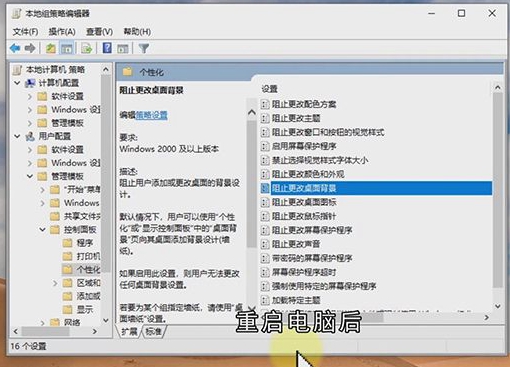Image resolution: width=510 pixels, height=367 pixels.
Task: Select 带密码的屏幕保护程序 policy
Action: [x=312, y=258]
